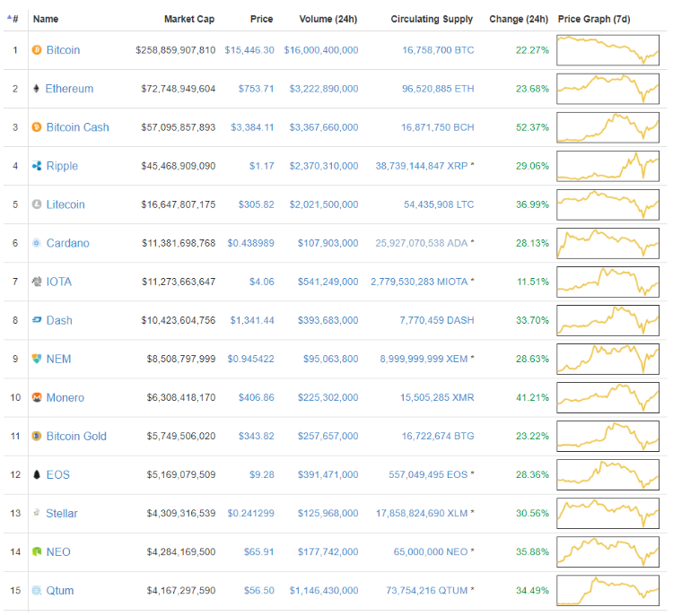Open EOS 24h volume $391,471,000 link
The height and width of the screenshot is (616, 673).
pyautogui.click(x=323, y=474)
